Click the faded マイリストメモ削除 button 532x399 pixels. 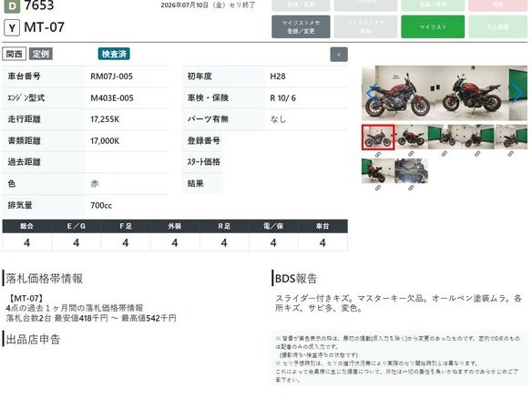pyautogui.click(x=365, y=26)
